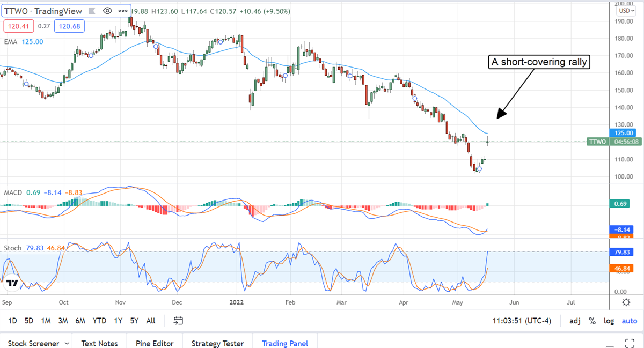This screenshot has width=644, height=348.
Task: Open the Strategy Tester tab
Action: 217,343
